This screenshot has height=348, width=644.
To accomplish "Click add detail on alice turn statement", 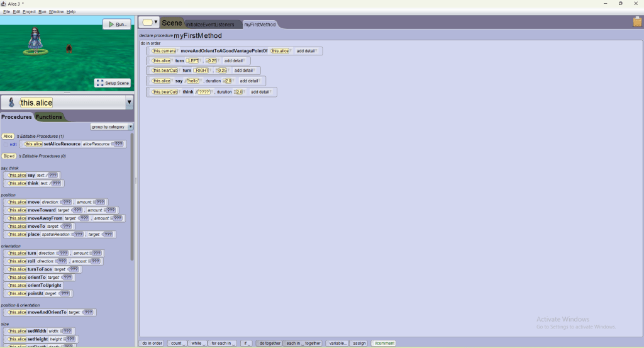I will click(x=234, y=61).
